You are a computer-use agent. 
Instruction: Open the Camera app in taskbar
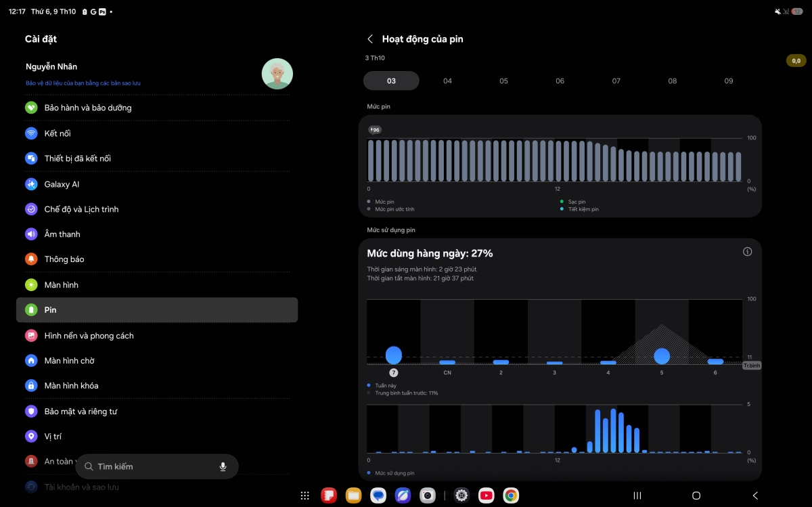[x=427, y=495]
